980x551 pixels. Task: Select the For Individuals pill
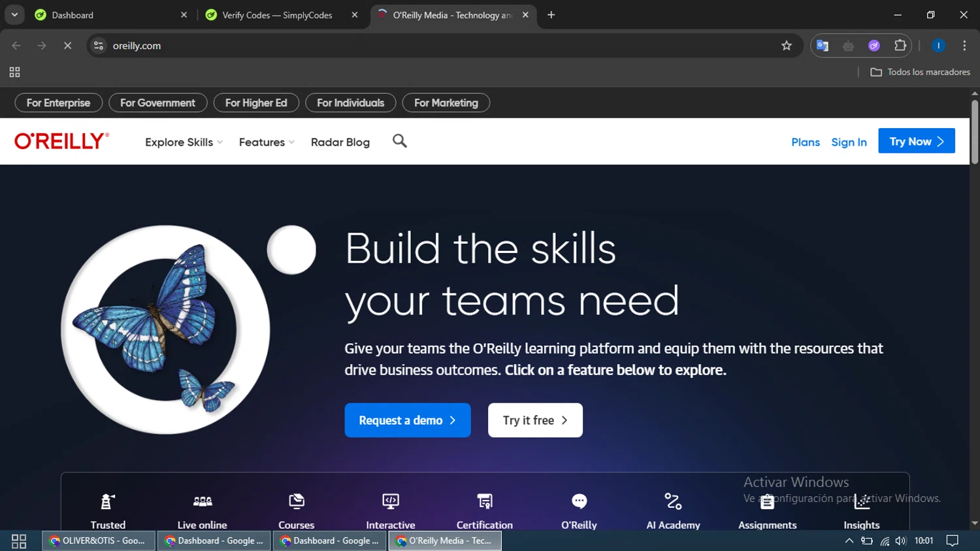click(x=350, y=103)
